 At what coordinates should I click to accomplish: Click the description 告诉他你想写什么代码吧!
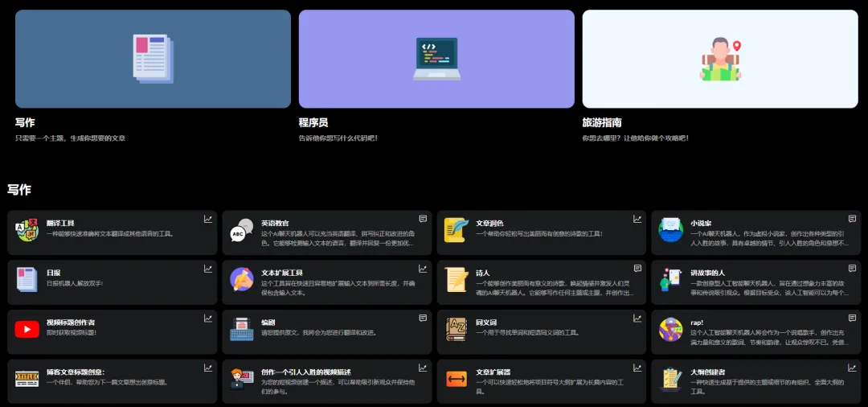click(338, 138)
